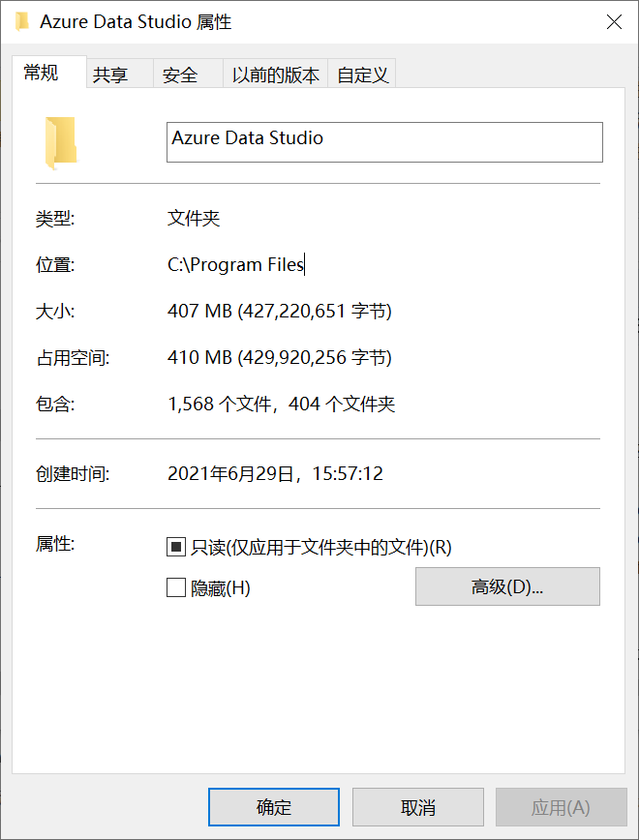Click the size value 407 MB (427,220,651 字节)
This screenshot has width=639, height=840.
pyautogui.click(x=279, y=311)
